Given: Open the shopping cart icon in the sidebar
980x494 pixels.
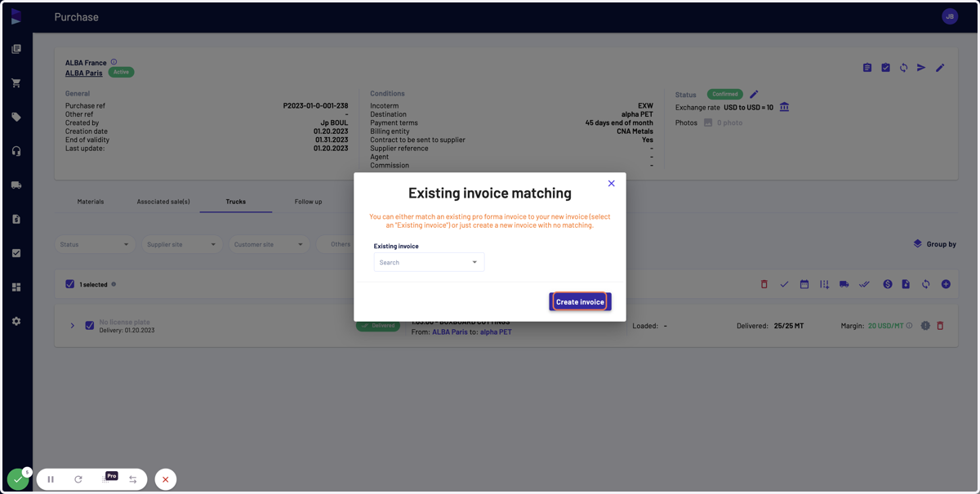Looking at the screenshot, I should tap(16, 83).
